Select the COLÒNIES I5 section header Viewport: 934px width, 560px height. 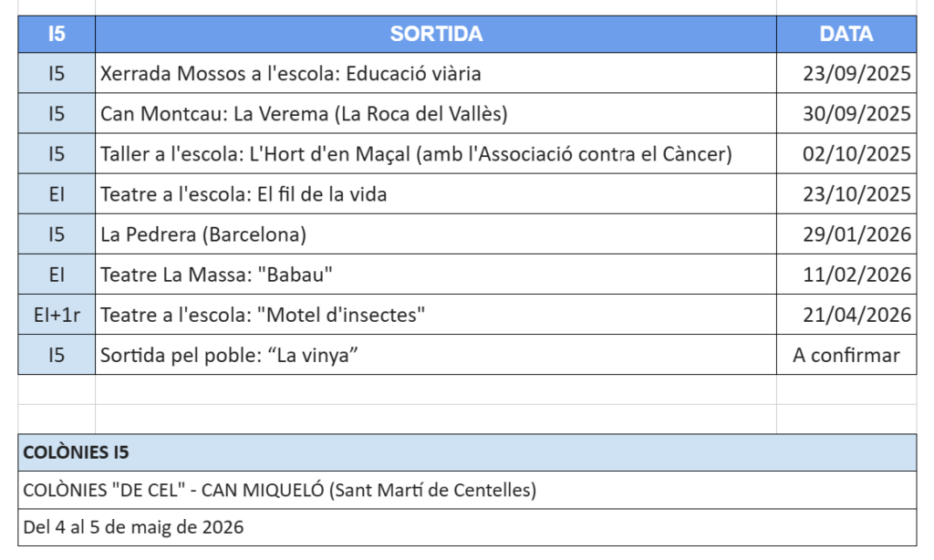467,452
